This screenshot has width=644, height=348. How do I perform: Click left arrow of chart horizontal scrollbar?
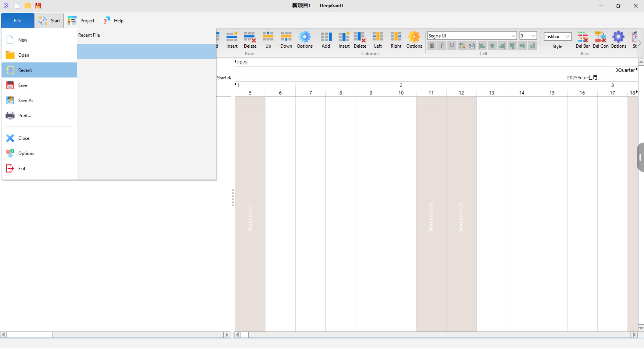click(x=237, y=335)
